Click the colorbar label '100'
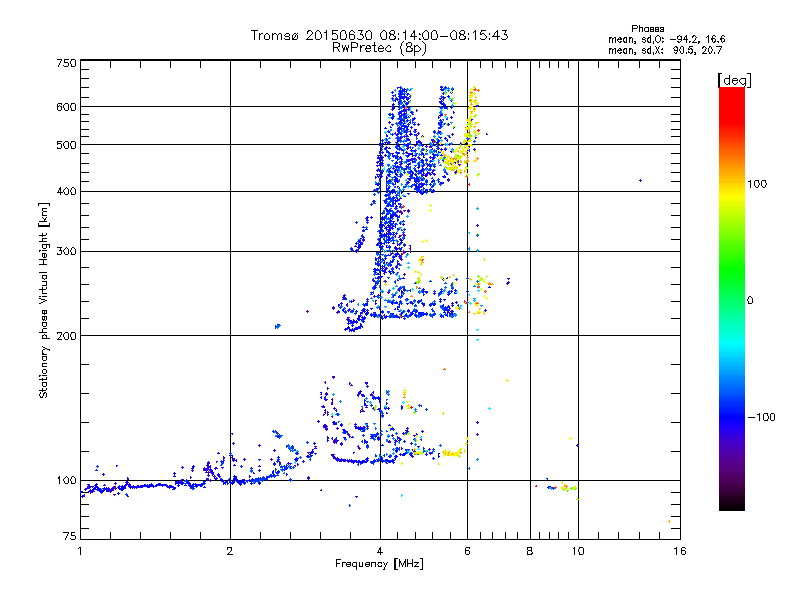 click(757, 184)
